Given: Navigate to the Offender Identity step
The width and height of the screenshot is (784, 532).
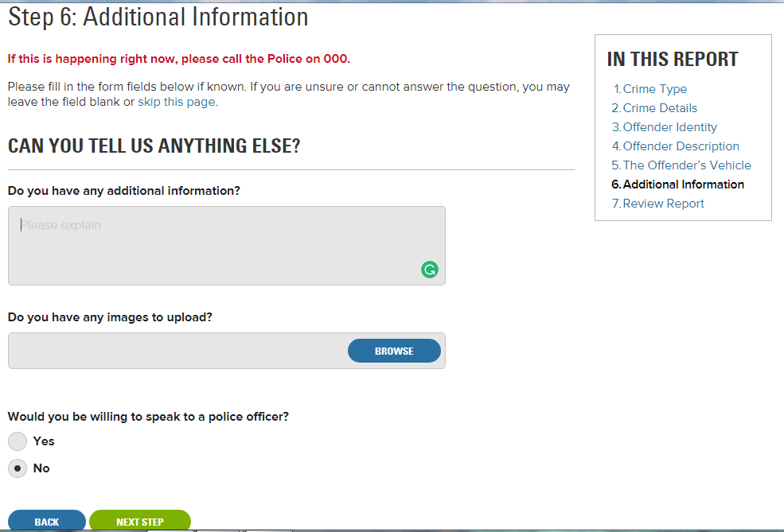Looking at the screenshot, I should point(669,127).
